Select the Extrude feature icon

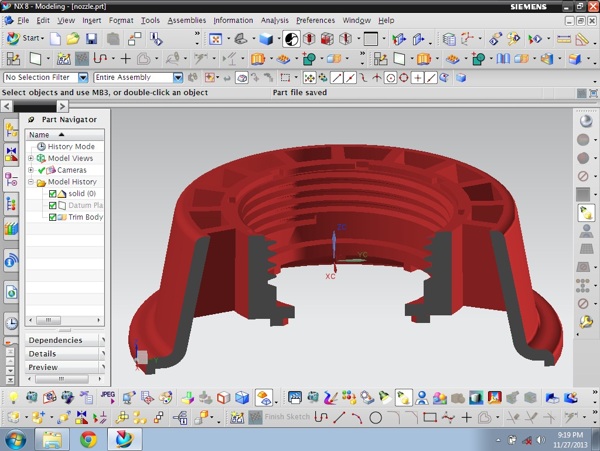pyautogui.click(x=258, y=59)
